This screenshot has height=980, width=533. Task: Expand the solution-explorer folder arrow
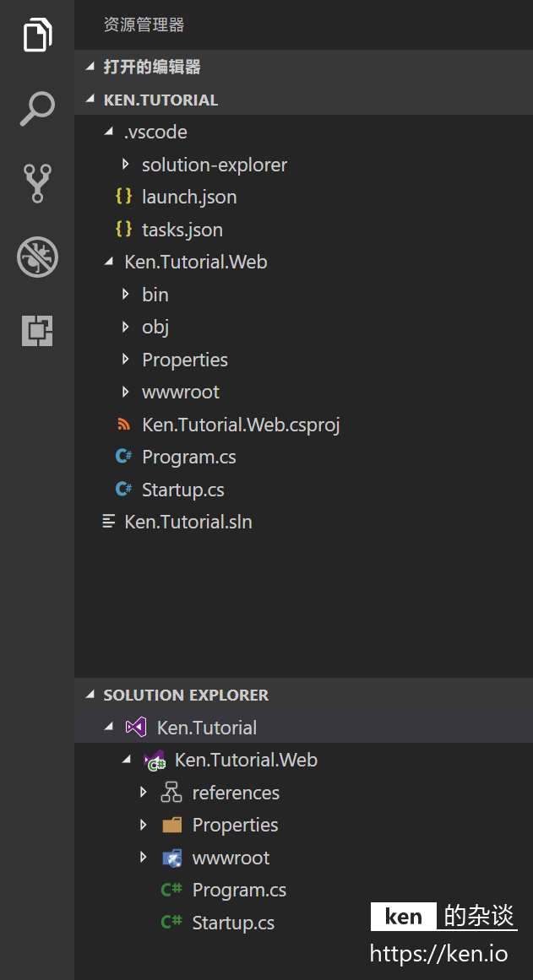pos(125,165)
